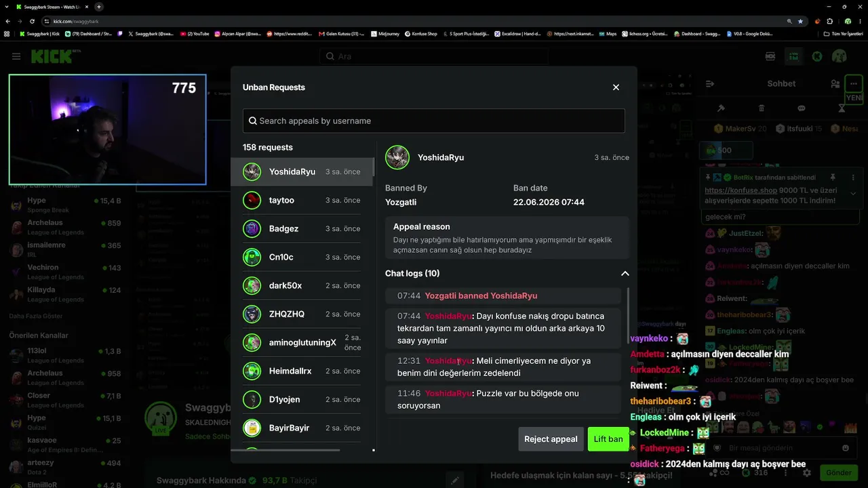Collapse the Chat logs (10) section
Screen dimensions: 868x488
point(625,273)
